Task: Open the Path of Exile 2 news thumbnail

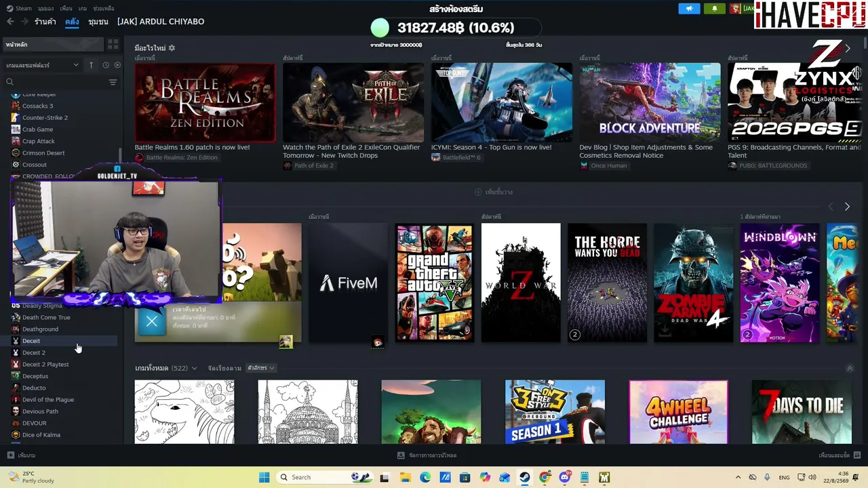Action: point(353,102)
